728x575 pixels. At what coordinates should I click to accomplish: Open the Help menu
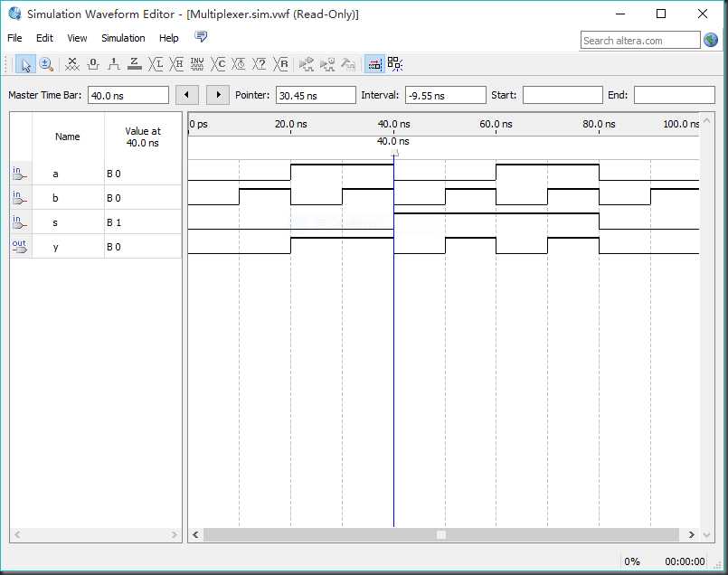click(168, 38)
